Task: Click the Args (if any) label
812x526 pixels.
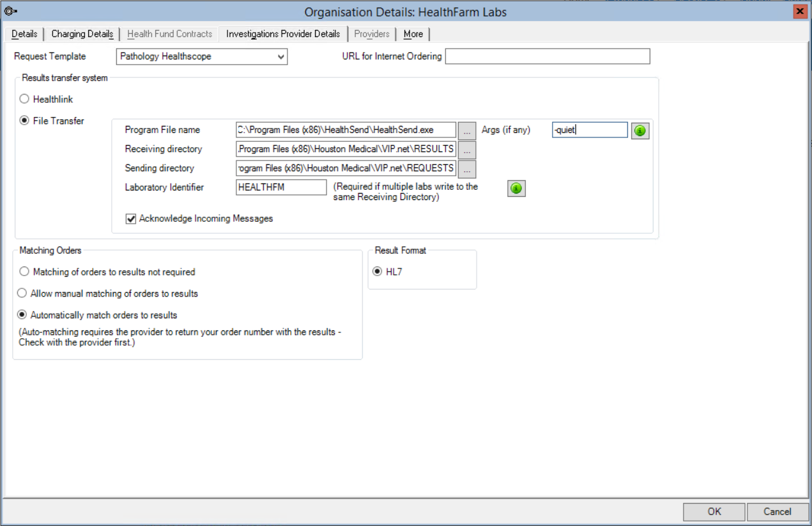Action: point(506,130)
